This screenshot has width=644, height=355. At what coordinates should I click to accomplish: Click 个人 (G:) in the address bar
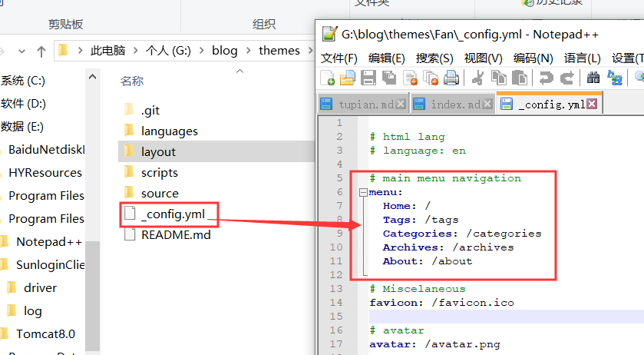(x=168, y=51)
